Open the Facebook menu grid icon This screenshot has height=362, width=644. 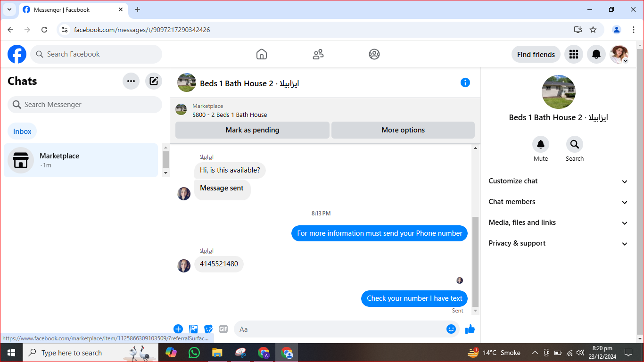(574, 54)
